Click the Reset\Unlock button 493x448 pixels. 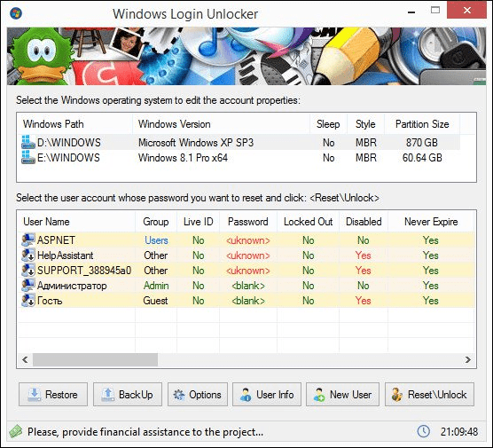429,395
